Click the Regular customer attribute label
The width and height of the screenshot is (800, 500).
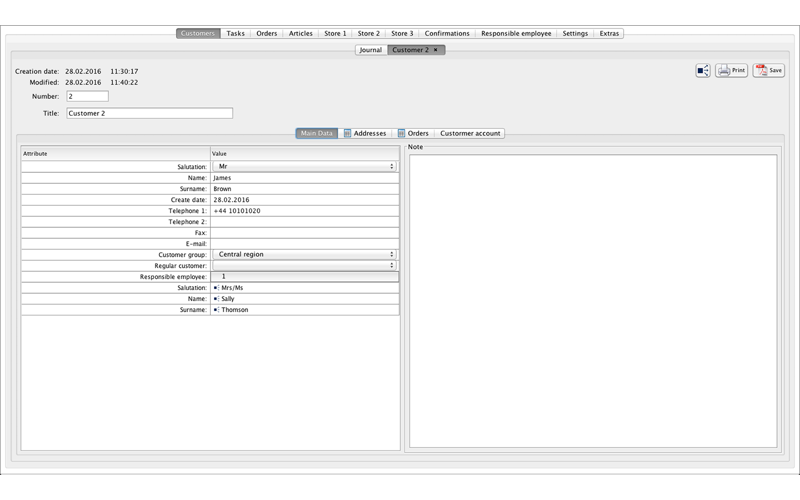pos(180,266)
